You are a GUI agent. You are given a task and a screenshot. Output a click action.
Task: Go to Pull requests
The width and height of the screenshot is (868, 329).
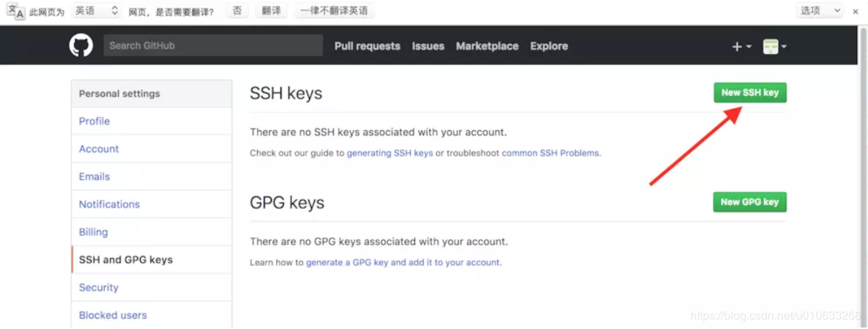(x=367, y=47)
